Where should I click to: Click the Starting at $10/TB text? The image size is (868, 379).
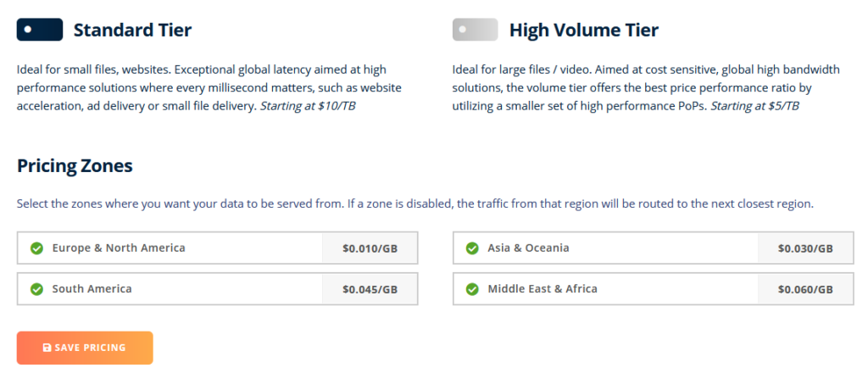pyautogui.click(x=307, y=106)
